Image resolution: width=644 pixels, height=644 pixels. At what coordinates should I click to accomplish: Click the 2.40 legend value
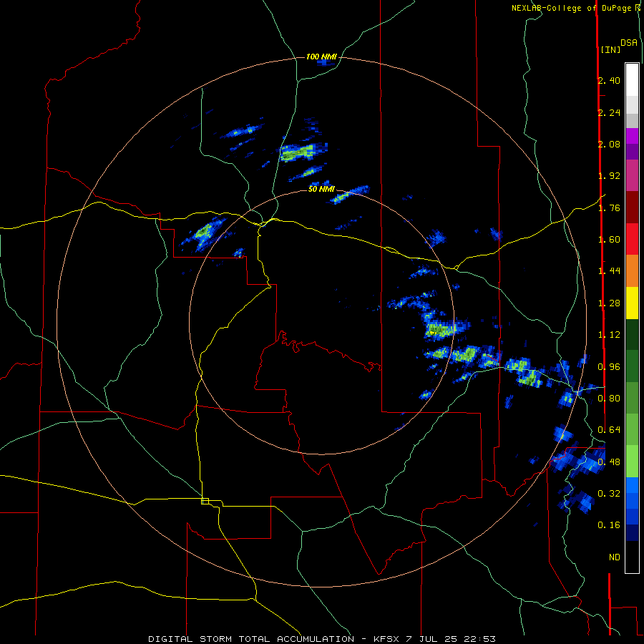[609, 80]
